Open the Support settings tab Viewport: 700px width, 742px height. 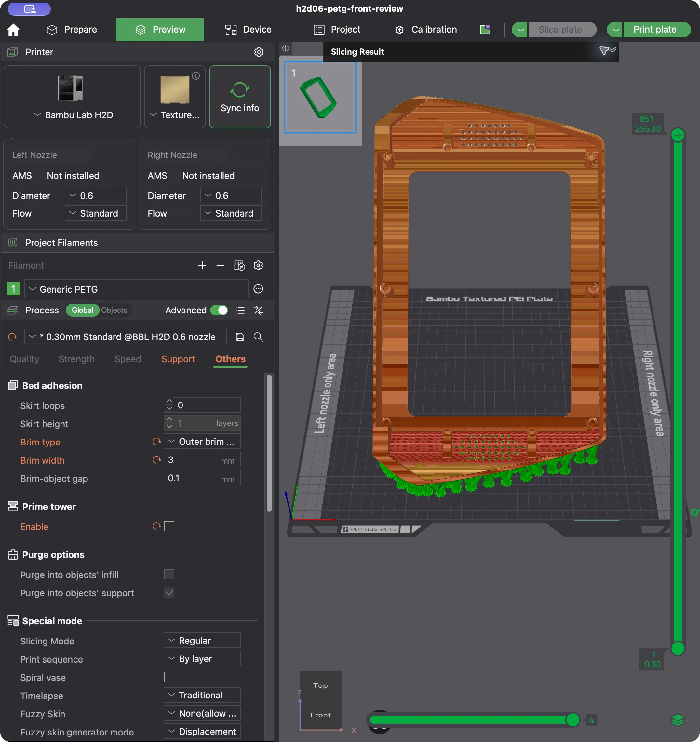click(178, 359)
